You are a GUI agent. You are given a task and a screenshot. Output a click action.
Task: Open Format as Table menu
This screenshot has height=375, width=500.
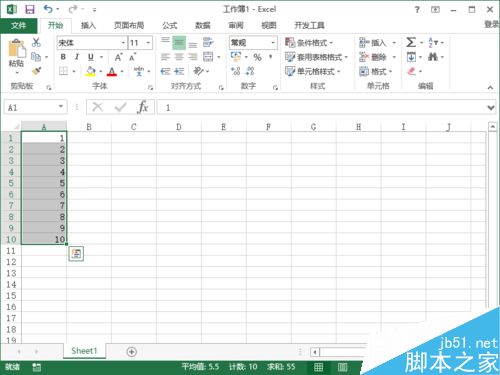(x=316, y=57)
